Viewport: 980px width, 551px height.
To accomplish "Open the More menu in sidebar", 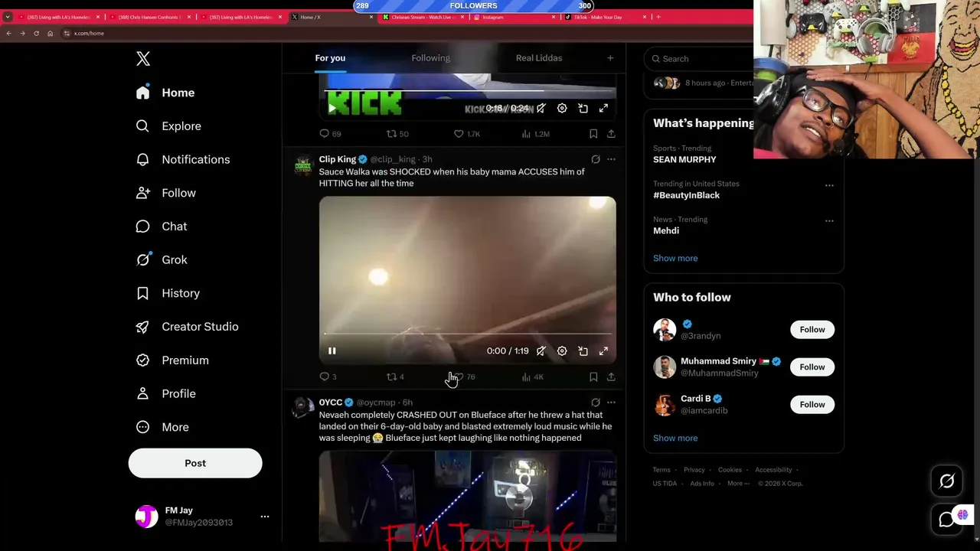I will 163,427.
